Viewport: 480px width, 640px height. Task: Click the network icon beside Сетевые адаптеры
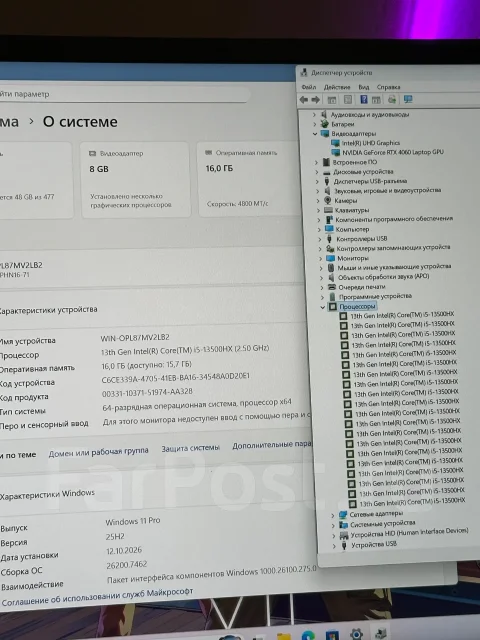point(343,514)
